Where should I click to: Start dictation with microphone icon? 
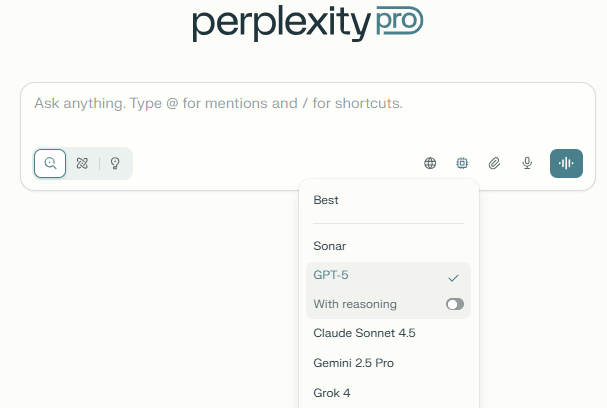click(x=527, y=163)
